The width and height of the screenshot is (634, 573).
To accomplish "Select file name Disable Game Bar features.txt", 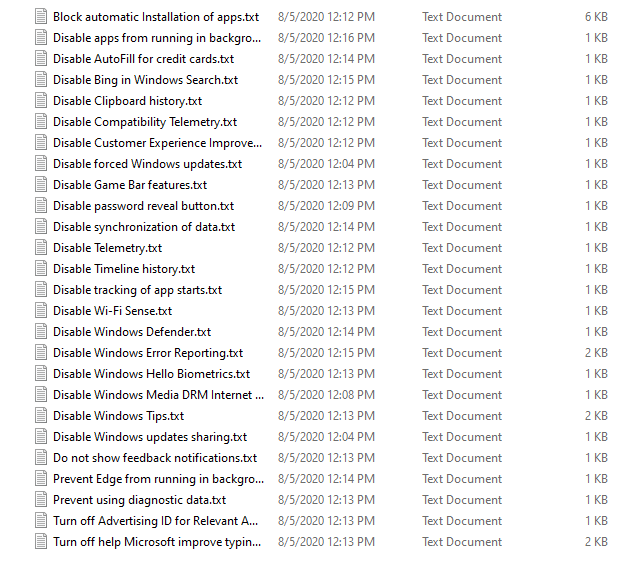I will [130, 186].
